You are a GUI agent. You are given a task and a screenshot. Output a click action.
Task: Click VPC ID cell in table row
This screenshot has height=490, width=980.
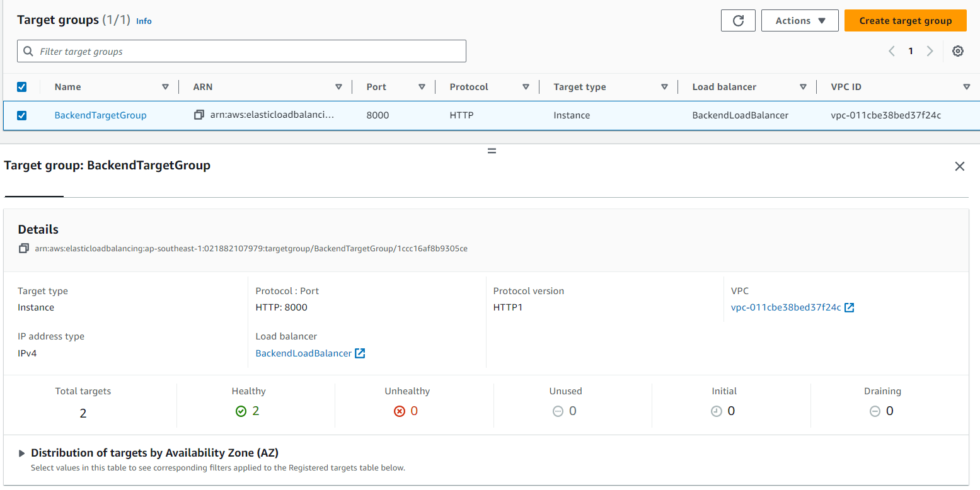(886, 115)
